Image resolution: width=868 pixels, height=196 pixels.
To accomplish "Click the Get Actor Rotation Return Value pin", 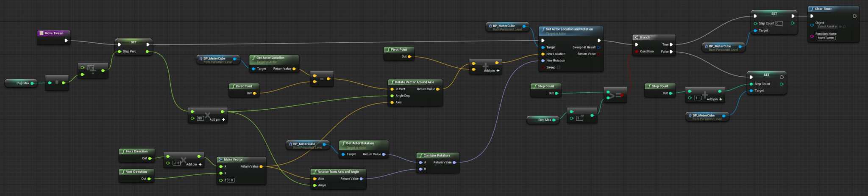I will pos(384,154).
